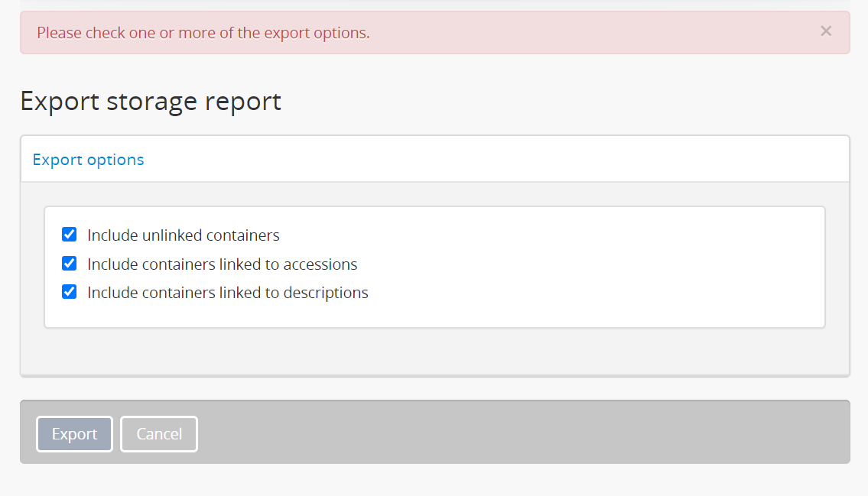The width and height of the screenshot is (868, 496).
Task: Cancel the storage report export
Action: 159,434
